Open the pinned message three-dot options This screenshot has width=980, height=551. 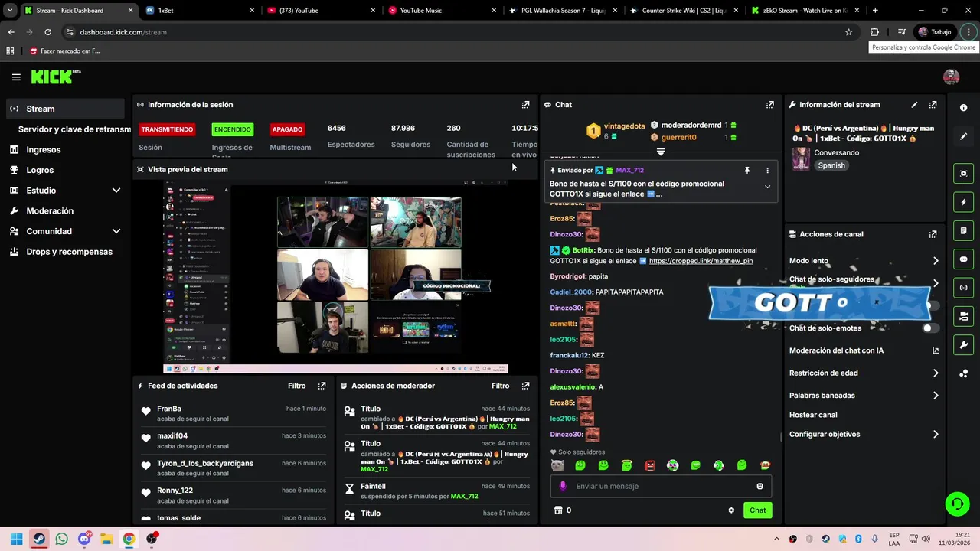(767, 171)
